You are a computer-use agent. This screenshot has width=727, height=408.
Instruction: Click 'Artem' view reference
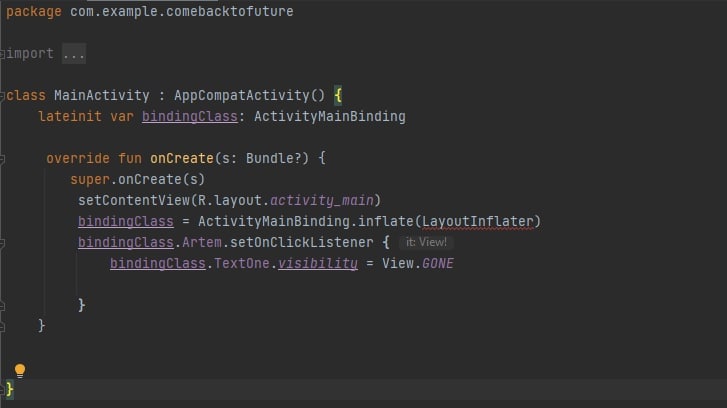pyautogui.click(x=202, y=242)
